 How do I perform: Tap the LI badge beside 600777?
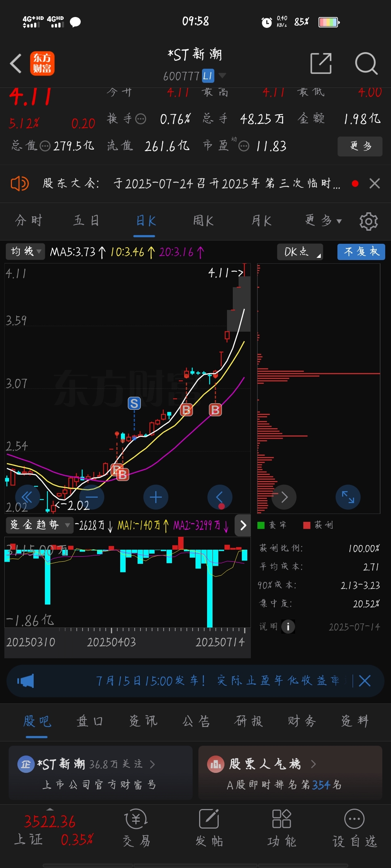208,76
